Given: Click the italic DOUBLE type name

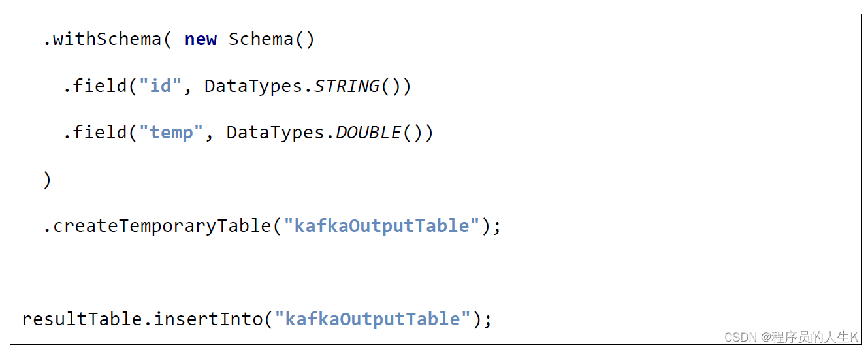Looking at the screenshot, I should click(x=368, y=133).
